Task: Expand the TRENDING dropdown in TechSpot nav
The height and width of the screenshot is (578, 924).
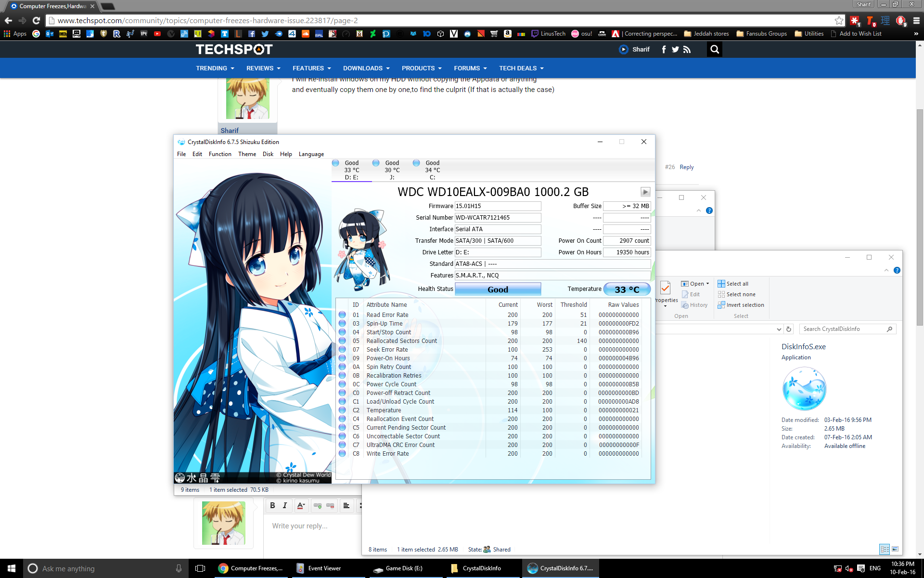Action: coord(215,68)
